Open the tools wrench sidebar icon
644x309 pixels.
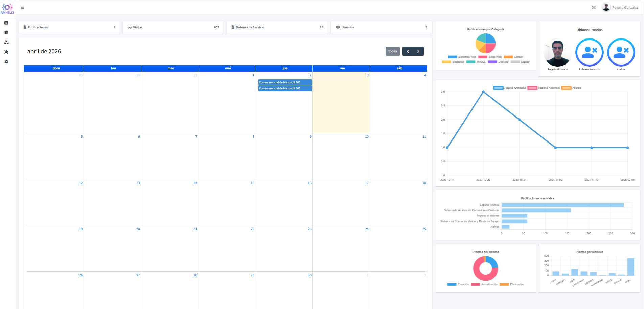click(6, 52)
